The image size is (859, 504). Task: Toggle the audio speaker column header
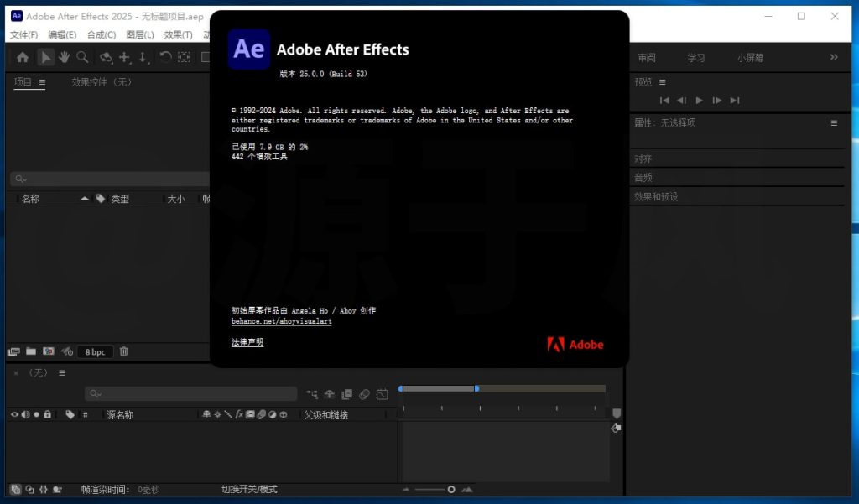click(26, 415)
